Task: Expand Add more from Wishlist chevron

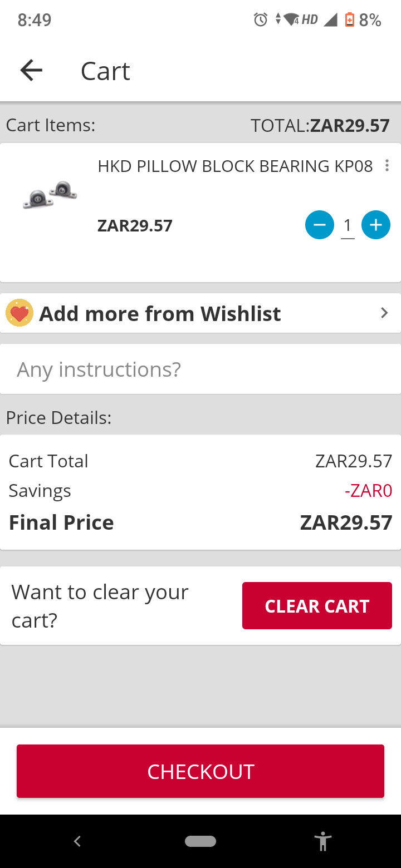Action: pyautogui.click(x=384, y=313)
